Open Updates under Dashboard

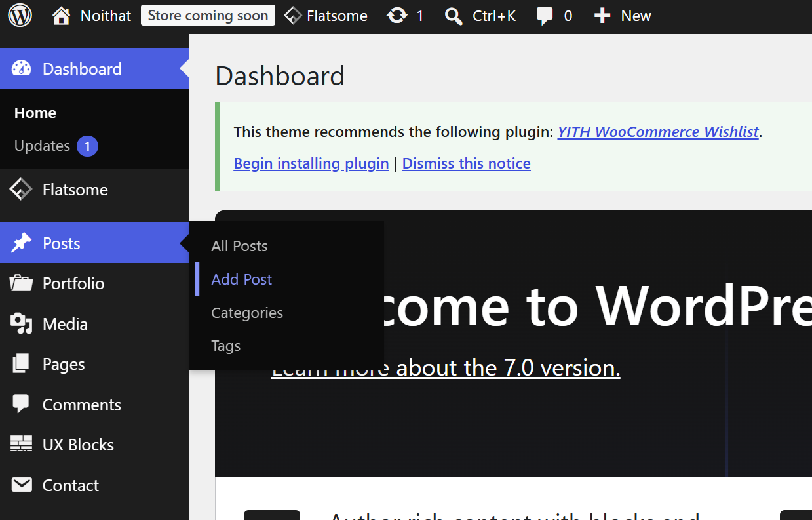click(42, 146)
